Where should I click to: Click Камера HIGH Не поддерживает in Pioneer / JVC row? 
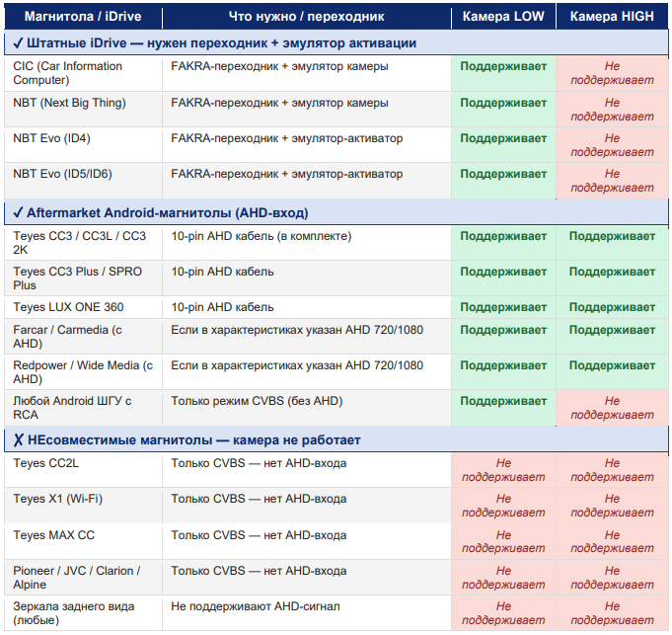coord(613,578)
